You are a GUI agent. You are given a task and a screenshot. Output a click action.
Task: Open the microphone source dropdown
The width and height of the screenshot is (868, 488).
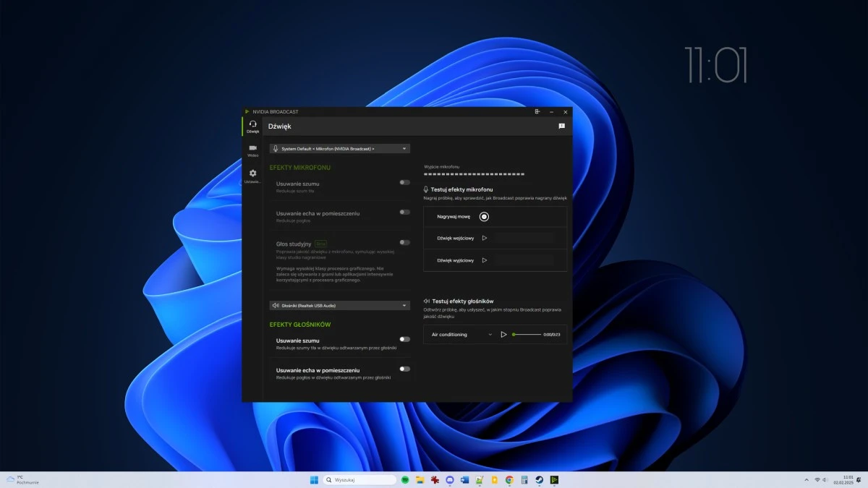point(340,149)
